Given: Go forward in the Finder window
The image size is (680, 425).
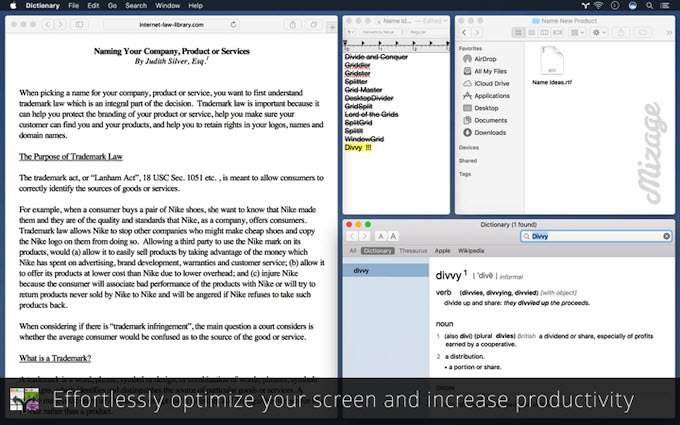Looking at the screenshot, I should (477, 33).
